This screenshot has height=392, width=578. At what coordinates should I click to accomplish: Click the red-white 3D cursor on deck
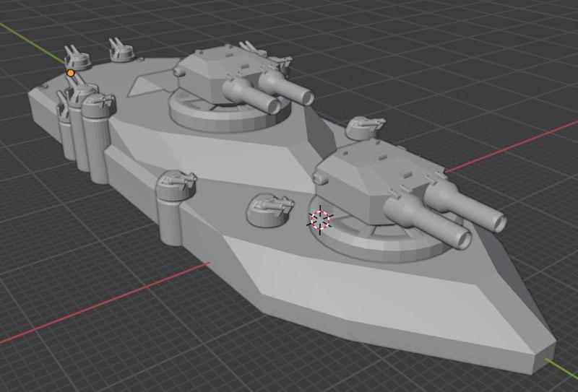point(320,220)
